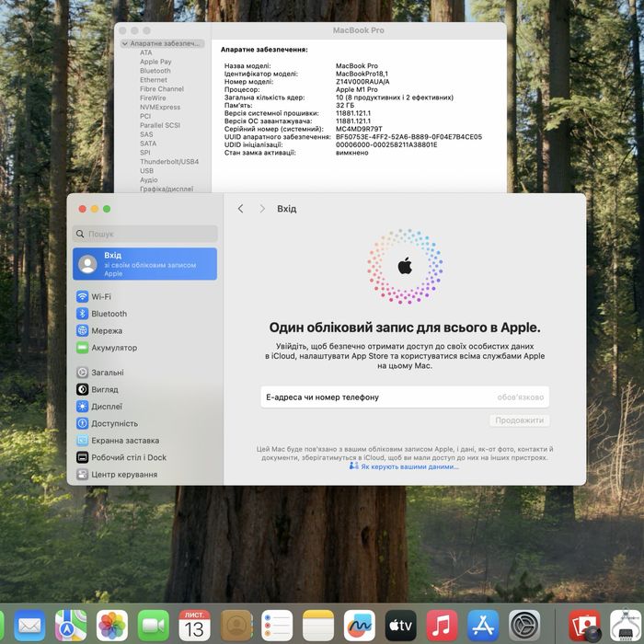Screen dimensions: 644x644
Task: Click the serial number MC4MD9R79T
Action: pos(359,129)
